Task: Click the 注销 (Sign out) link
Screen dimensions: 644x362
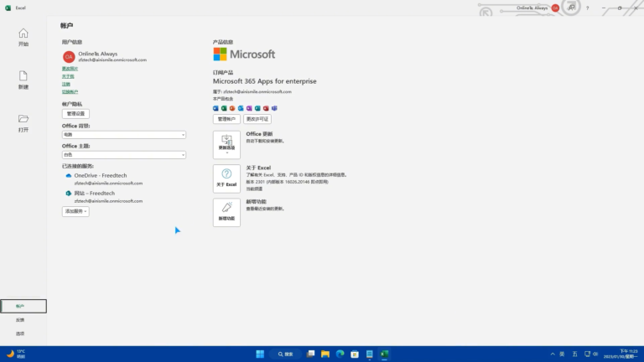Action: coord(66,84)
